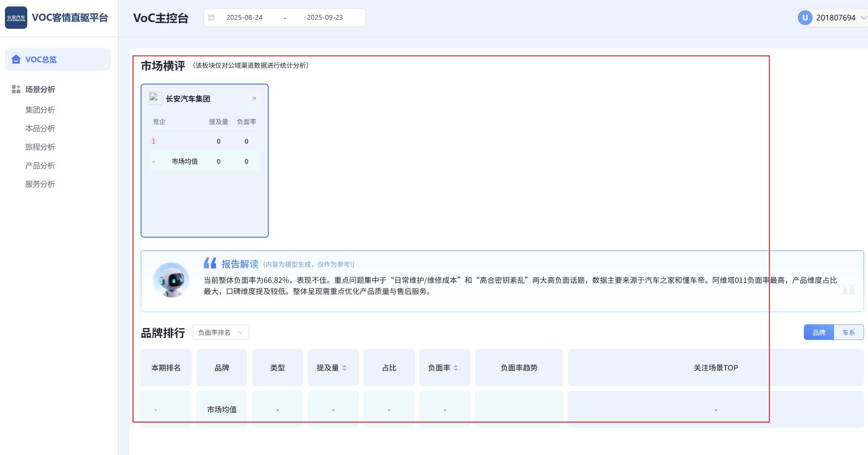Screen dimensions: 868x455
Task: Open the arrow link on 长安汽车集团 card
Action: pos(254,99)
